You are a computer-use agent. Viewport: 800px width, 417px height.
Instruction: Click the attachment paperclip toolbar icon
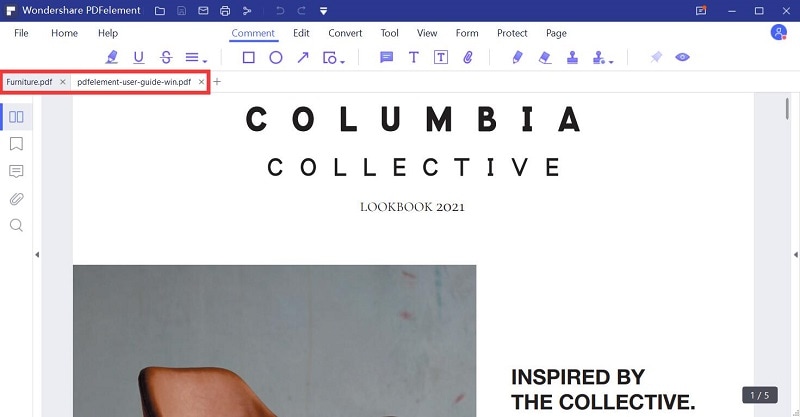click(468, 57)
